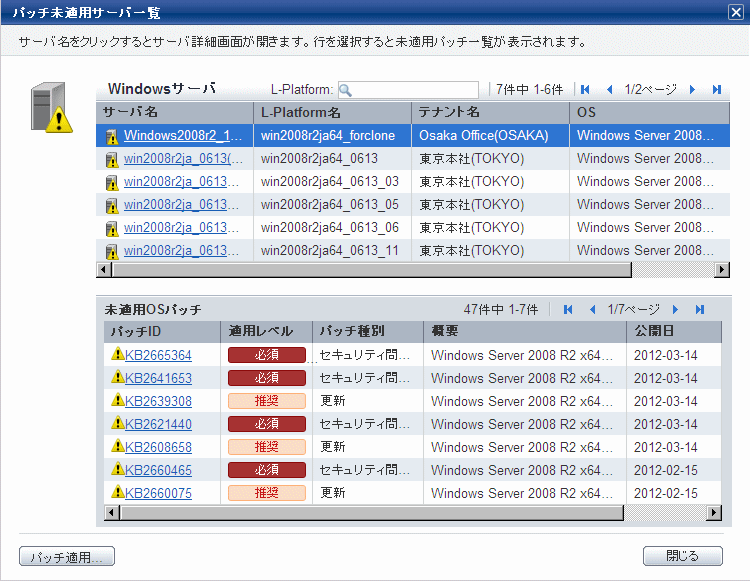Open server link in win2008r2ja64_0613_05 row
Image resolution: width=750 pixels, height=581 pixels.
(x=181, y=204)
